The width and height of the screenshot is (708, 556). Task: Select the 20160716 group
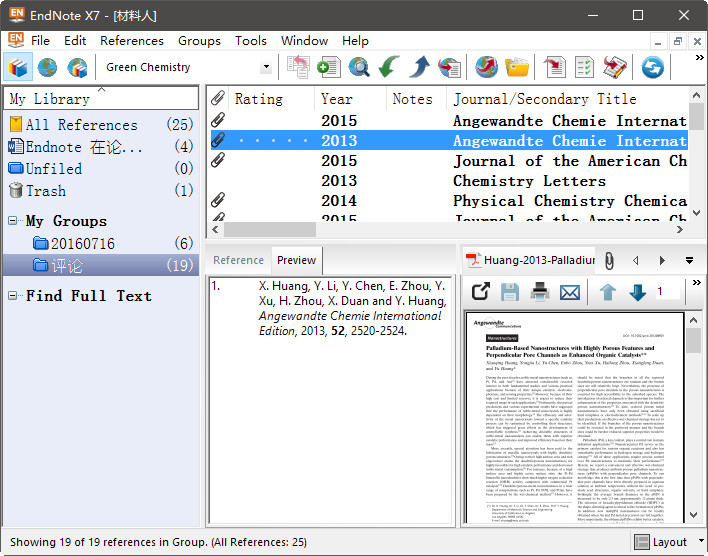[101, 243]
